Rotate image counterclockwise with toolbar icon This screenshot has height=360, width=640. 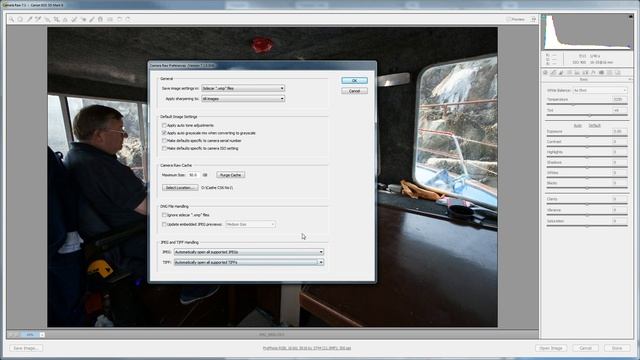point(119,19)
